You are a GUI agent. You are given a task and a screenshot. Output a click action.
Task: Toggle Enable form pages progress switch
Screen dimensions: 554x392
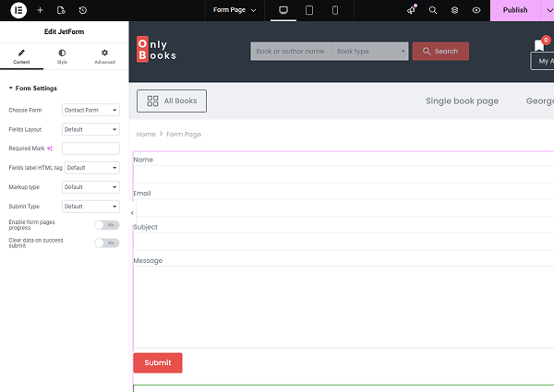click(107, 225)
